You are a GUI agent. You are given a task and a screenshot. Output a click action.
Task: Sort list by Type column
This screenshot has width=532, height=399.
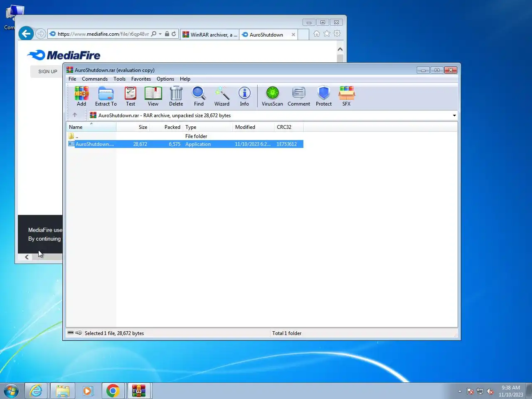point(208,127)
